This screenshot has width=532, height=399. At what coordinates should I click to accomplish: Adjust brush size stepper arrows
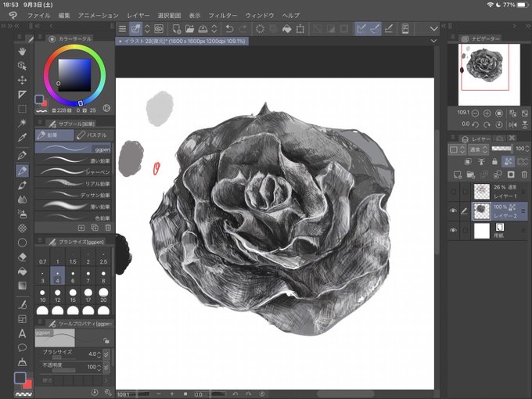[99, 354]
